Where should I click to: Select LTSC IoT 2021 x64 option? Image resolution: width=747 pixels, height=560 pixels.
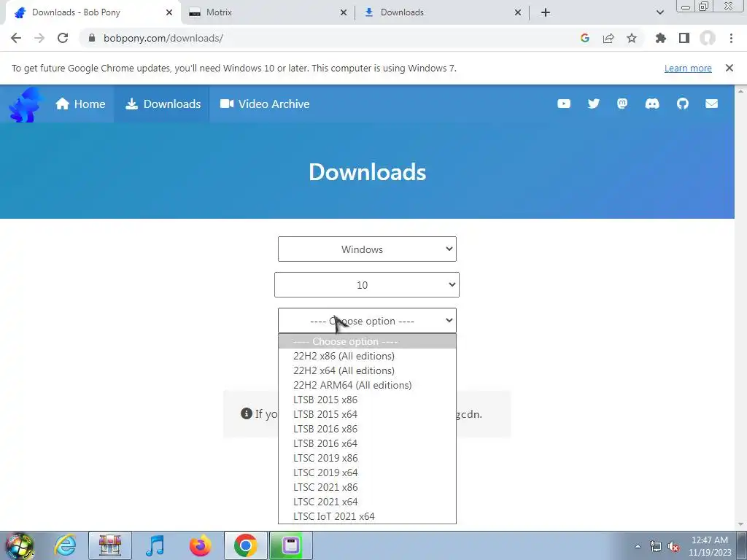tap(367, 516)
